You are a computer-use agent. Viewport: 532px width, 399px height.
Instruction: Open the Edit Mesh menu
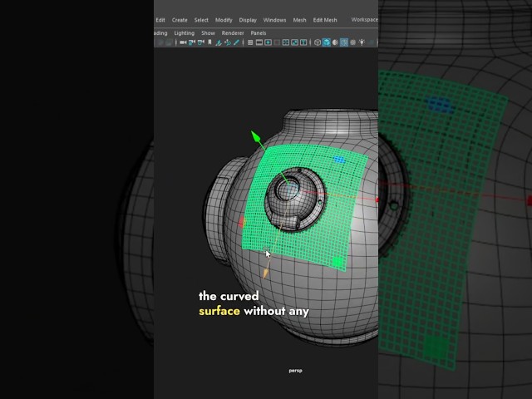325,20
